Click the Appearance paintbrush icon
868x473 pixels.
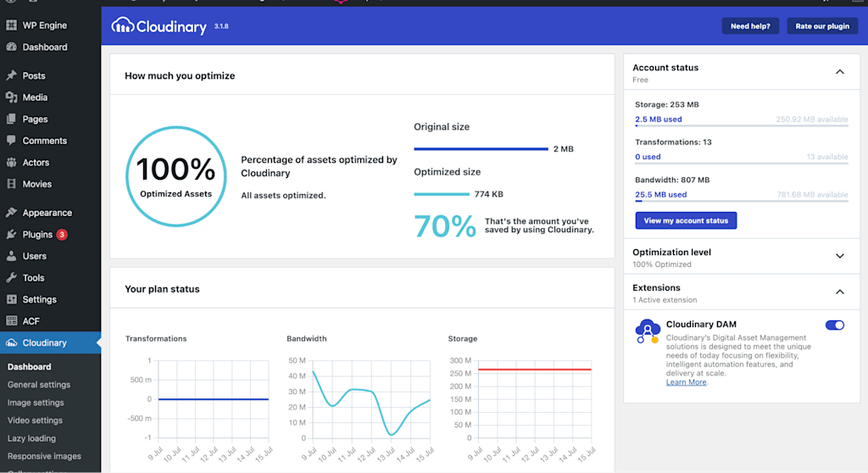pos(11,212)
